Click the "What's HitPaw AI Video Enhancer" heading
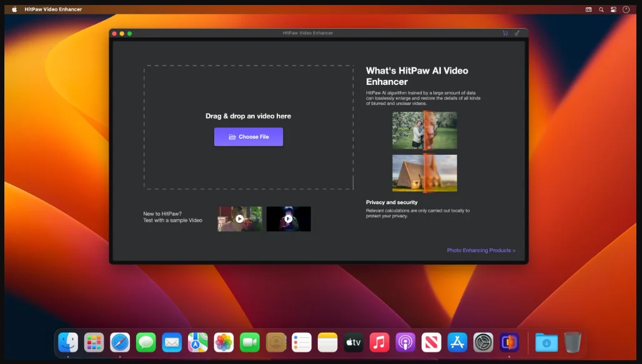 click(x=417, y=76)
